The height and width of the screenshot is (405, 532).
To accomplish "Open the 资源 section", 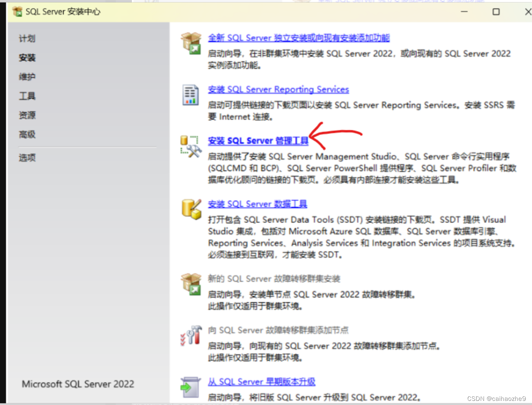I will click(x=27, y=115).
